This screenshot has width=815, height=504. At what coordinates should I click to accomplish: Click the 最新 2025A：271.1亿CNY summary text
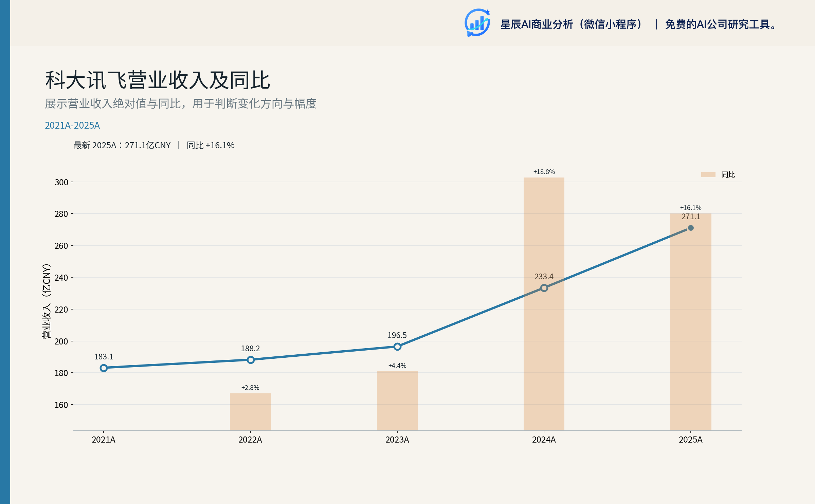point(122,145)
